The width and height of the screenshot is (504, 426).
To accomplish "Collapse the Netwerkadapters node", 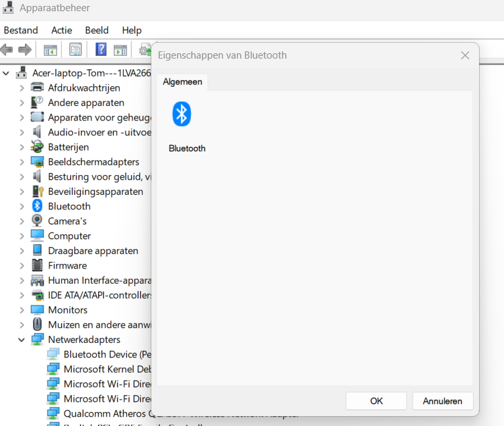I will click(x=22, y=340).
